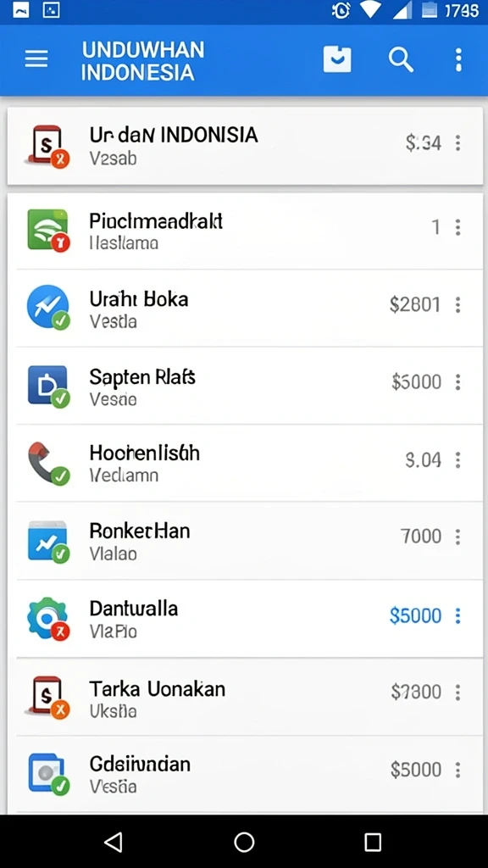Select the Dantwalla gear app icon

(48, 618)
